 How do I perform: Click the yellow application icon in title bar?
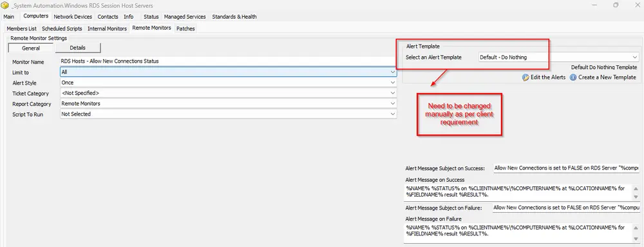(5, 5)
